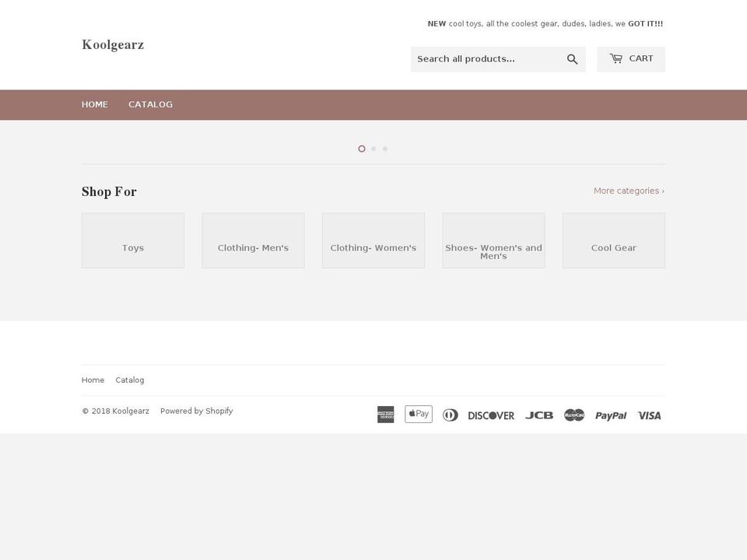Click the Koolgearz store logo

[113, 45]
